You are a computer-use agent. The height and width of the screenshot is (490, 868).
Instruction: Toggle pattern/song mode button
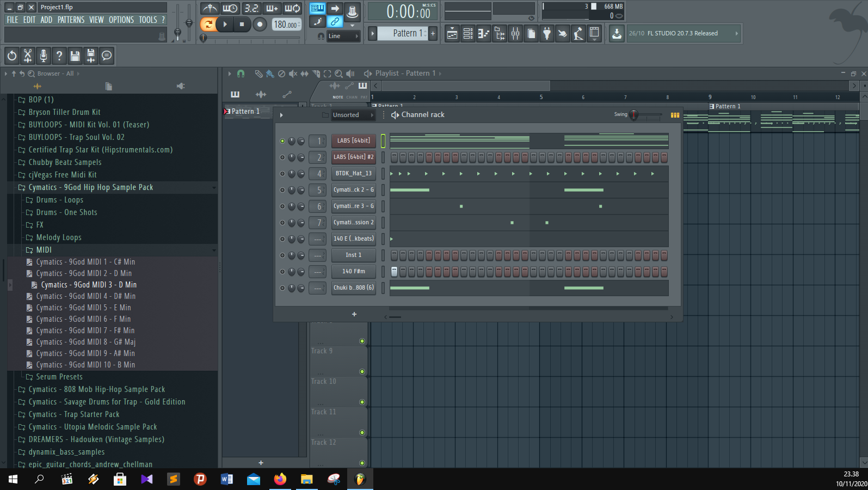pos(208,24)
